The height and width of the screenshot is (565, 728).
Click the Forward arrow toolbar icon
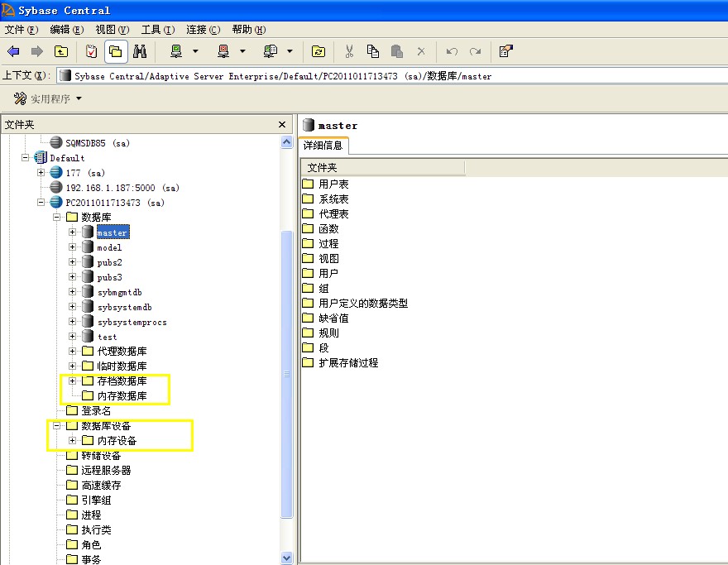(x=36, y=51)
